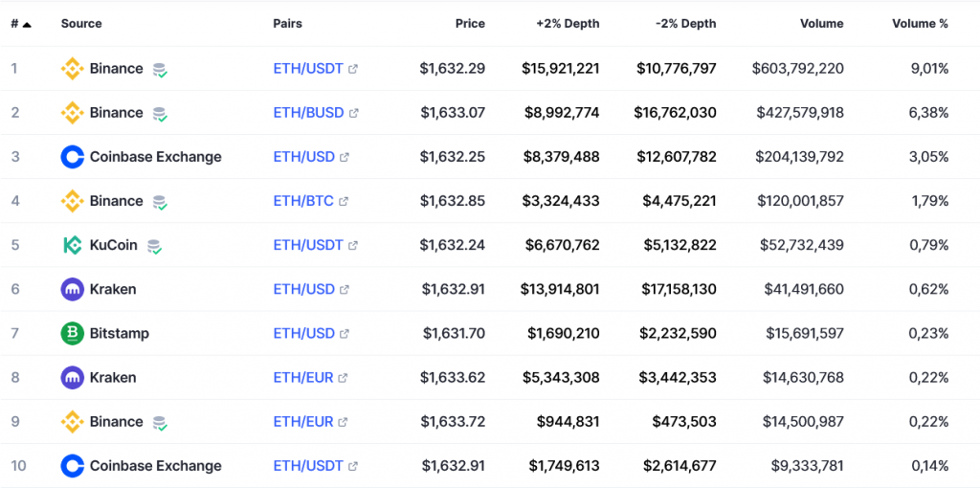Click the Coinbase Exchange logo in row 3
The image size is (980, 488).
pos(72,157)
